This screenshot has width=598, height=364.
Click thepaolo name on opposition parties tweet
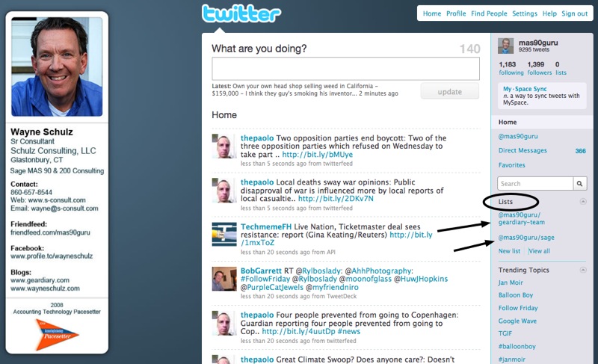[x=257, y=138]
